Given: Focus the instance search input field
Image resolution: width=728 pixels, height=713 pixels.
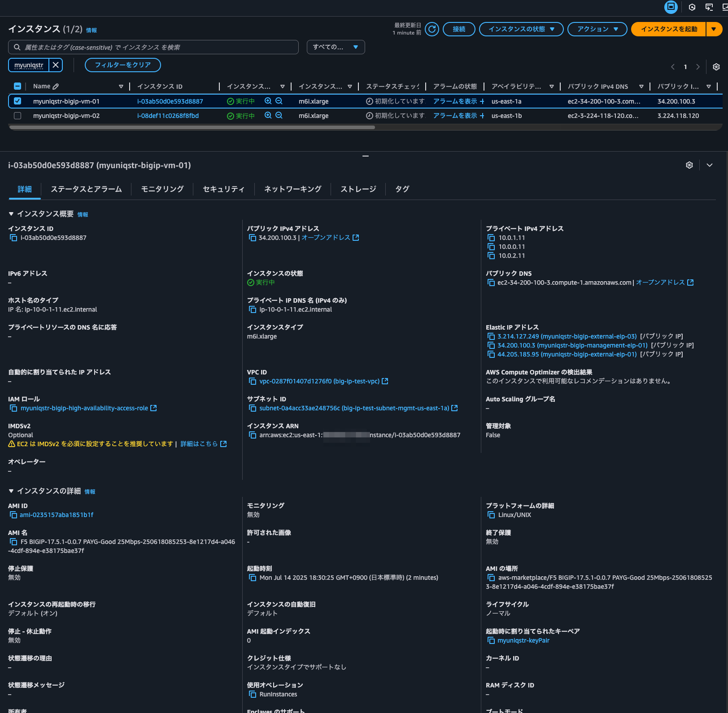Looking at the screenshot, I should click(153, 47).
